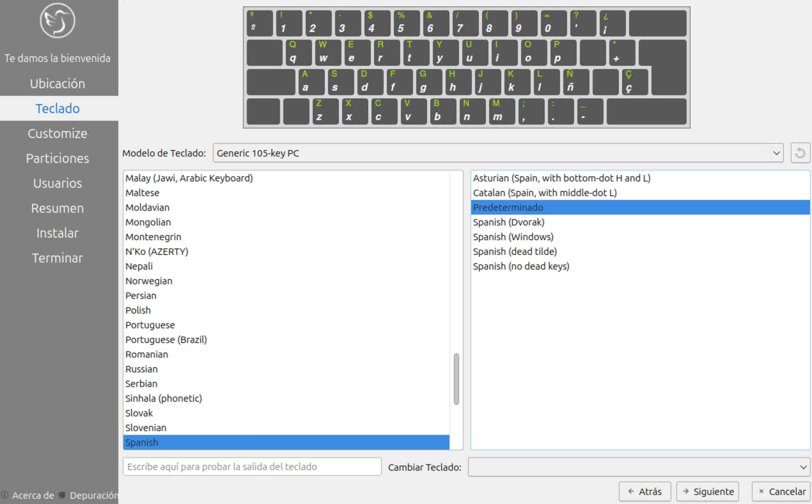Select Portuguese (Brazil) layout
This screenshot has width=812, height=504.
(x=286, y=340)
